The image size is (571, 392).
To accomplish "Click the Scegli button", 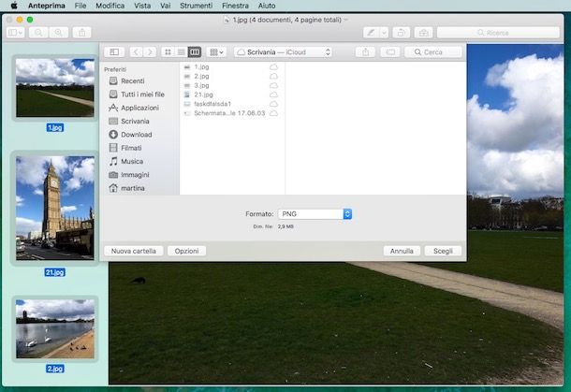I will (443, 251).
